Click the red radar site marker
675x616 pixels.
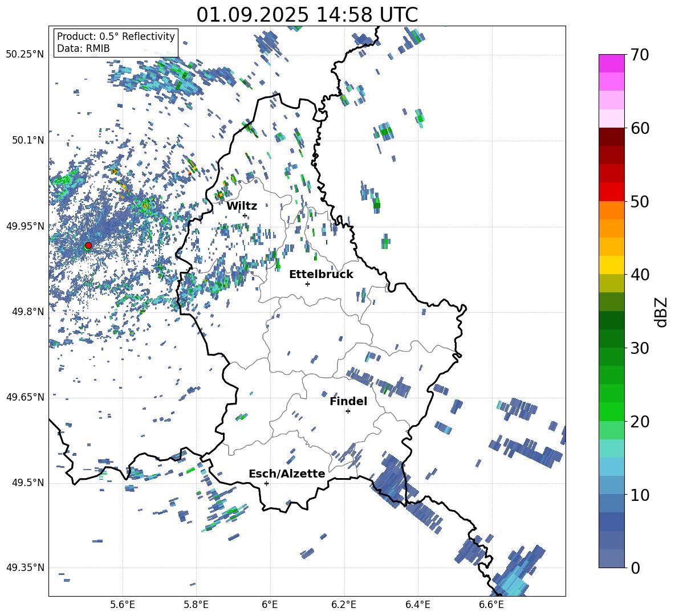(x=88, y=246)
